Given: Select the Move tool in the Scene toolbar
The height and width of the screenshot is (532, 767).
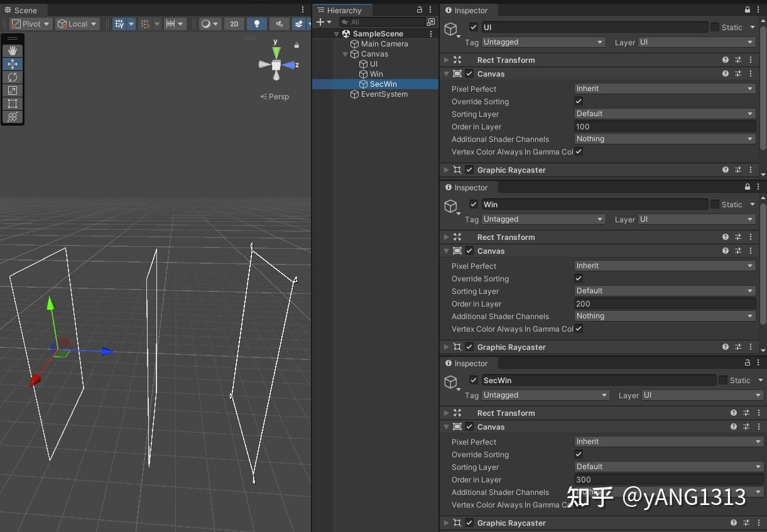Looking at the screenshot, I should point(13,63).
